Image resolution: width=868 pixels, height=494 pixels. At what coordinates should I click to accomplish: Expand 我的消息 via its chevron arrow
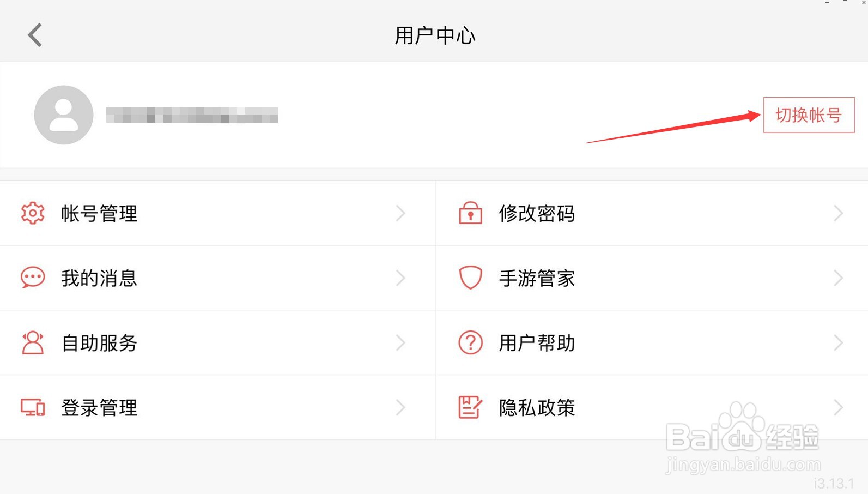[401, 278]
